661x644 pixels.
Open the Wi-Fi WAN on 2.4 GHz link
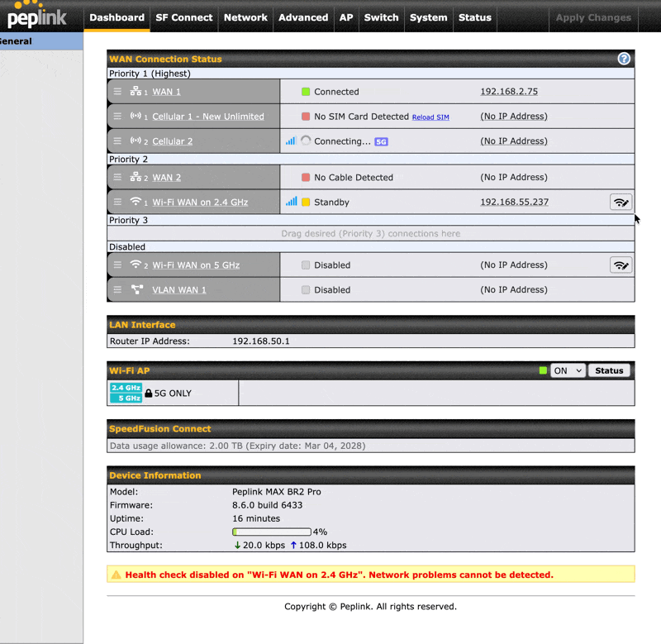200,203
